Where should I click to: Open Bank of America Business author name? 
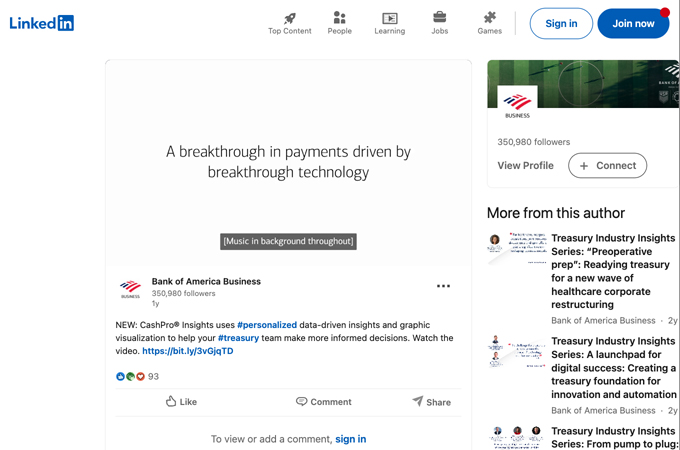click(x=206, y=281)
